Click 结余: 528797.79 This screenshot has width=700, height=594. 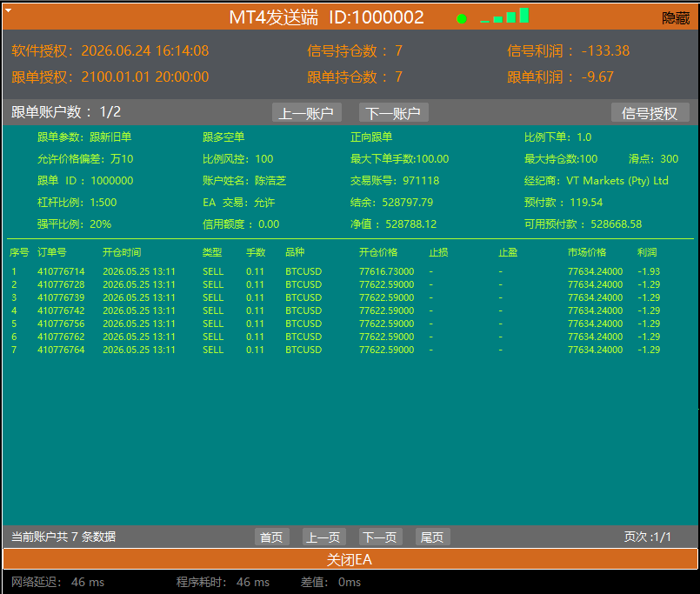click(x=392, y=203)
